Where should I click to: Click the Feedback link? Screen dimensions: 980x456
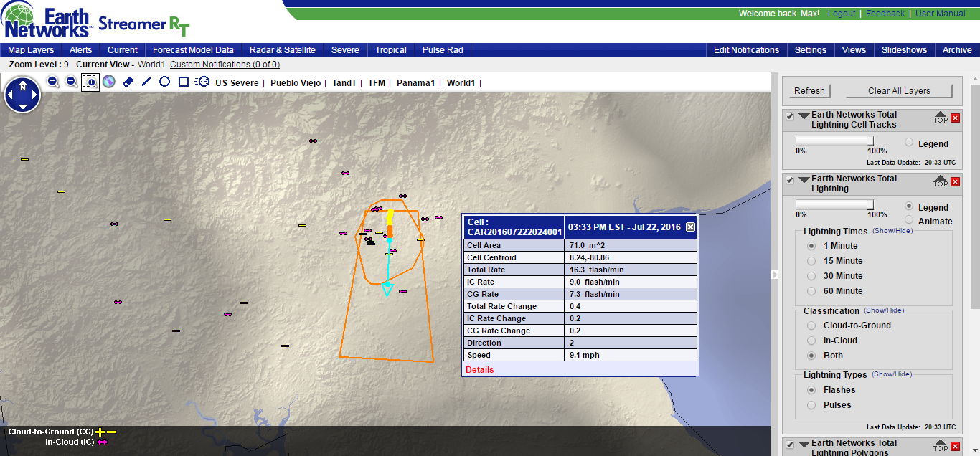(885, 14)
